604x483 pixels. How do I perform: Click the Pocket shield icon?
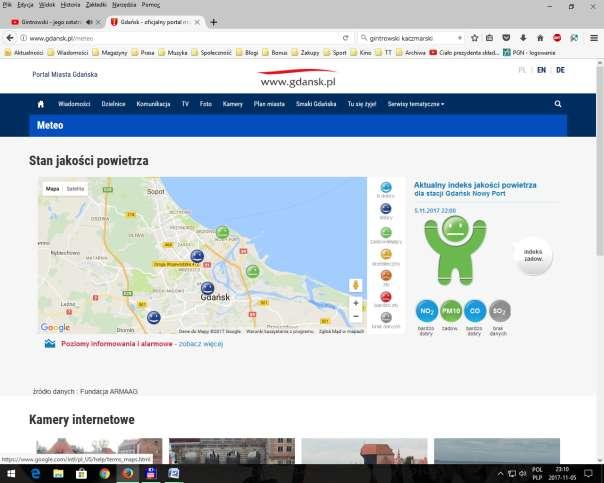point(506,38)
